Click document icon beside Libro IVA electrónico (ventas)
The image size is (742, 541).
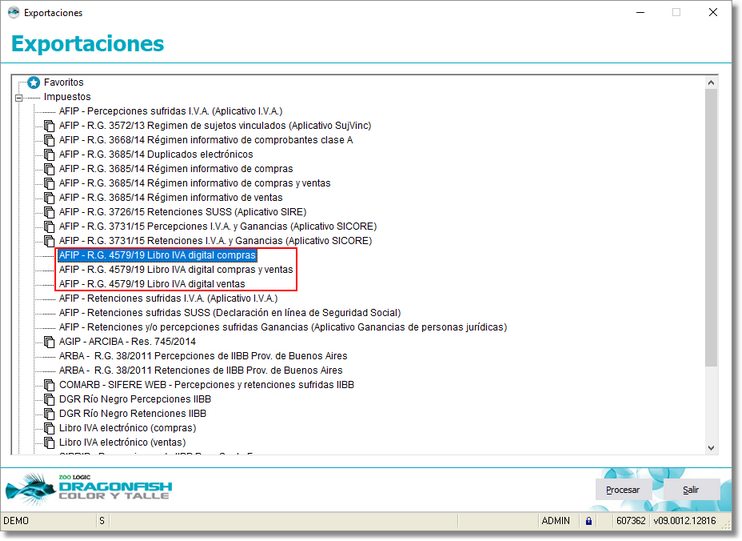(49, 443)
